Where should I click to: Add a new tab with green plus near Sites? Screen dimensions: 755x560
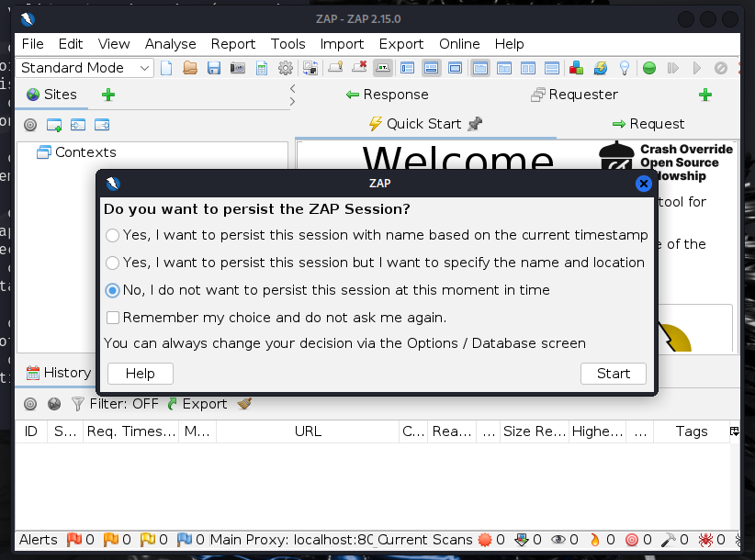108,95
